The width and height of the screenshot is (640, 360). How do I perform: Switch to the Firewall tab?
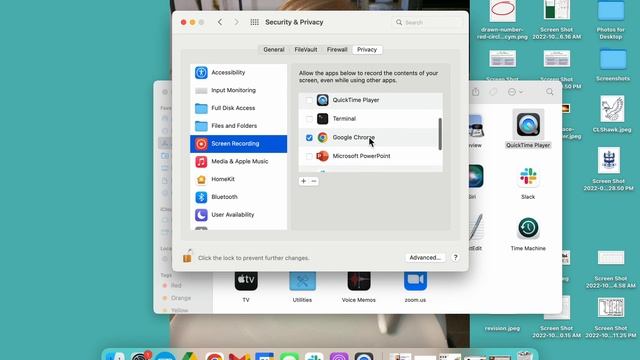(x=337, y=49)
